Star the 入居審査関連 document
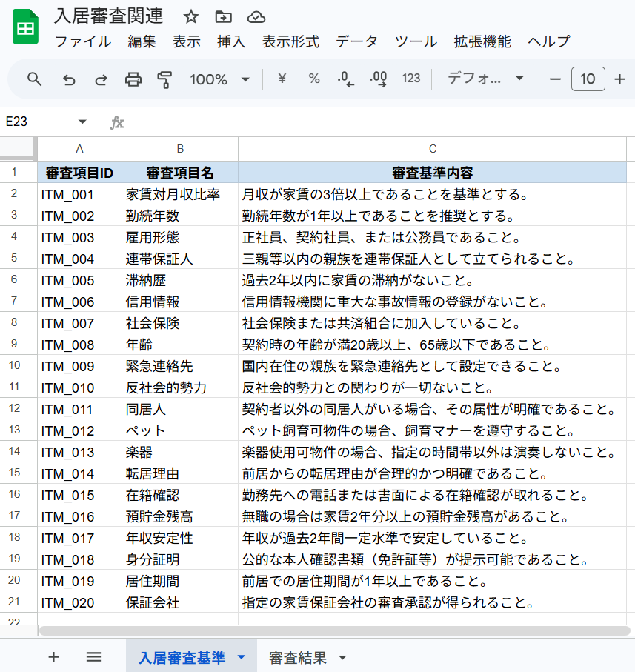Screen dimensions: 635x672 [190, 17]
